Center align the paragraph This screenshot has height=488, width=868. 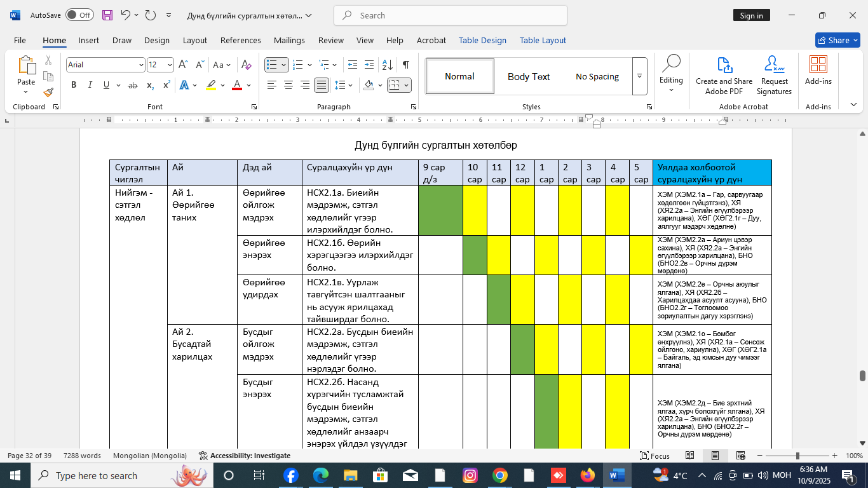point(288,85)
